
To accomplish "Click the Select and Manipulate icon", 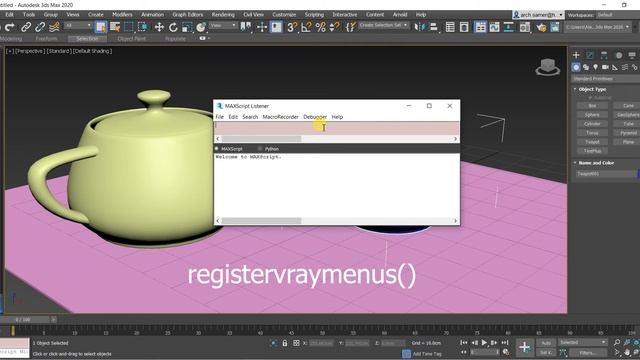I will 262,27.
